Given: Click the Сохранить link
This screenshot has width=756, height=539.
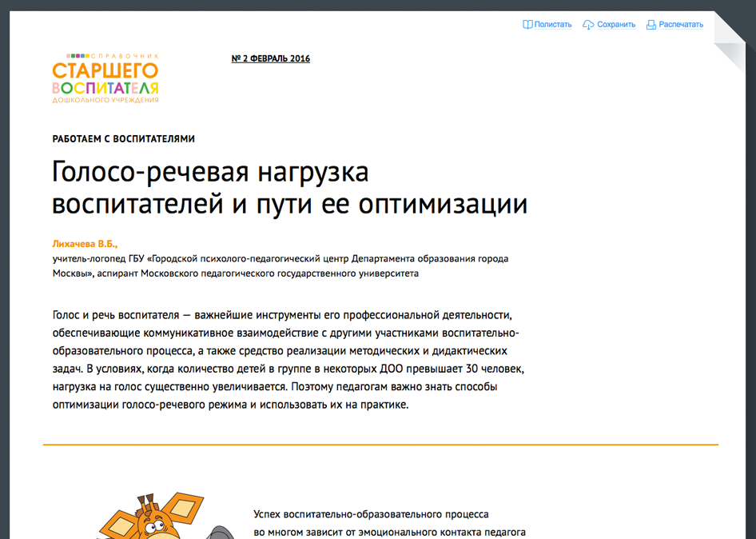Looking at the screenshot, I should click(616, 25).
